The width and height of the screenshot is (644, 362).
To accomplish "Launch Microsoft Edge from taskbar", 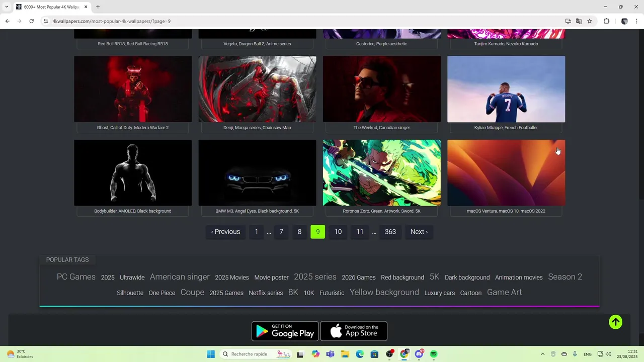I will coord(360,354).
